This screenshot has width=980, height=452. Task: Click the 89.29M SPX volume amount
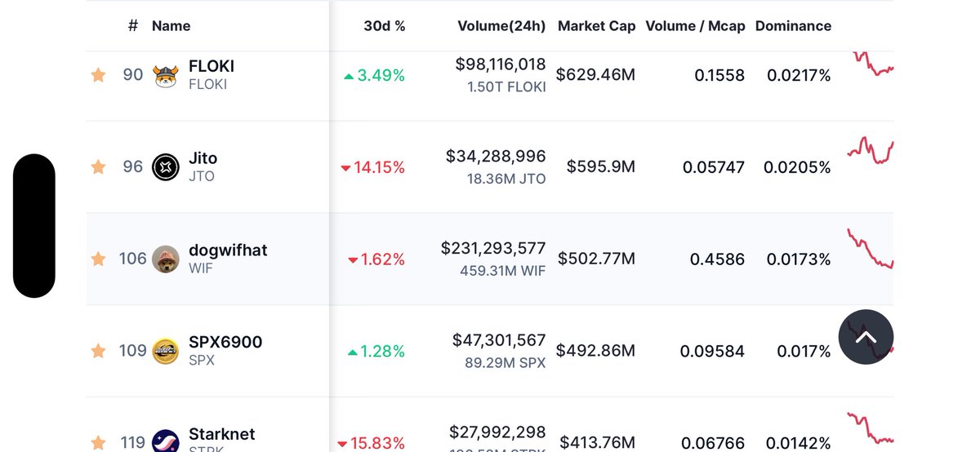pos(506,362)
